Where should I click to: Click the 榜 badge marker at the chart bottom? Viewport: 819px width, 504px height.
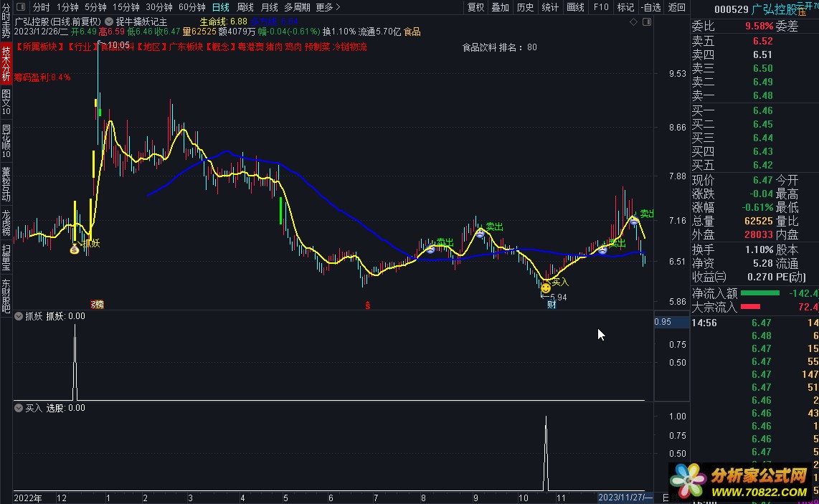[97, 305]
